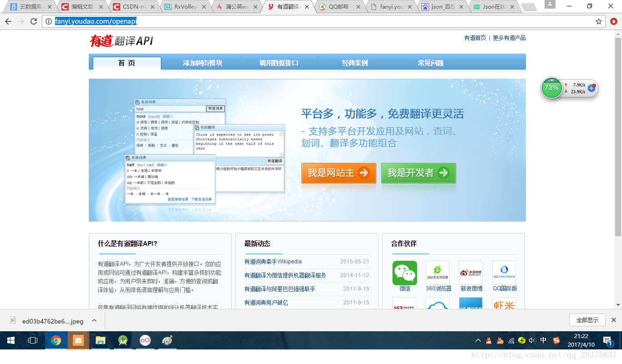This screenshot has width=622, height=364.
Task: Switch to the QQ邮箱 browser tab
Action: click(338, 7)
